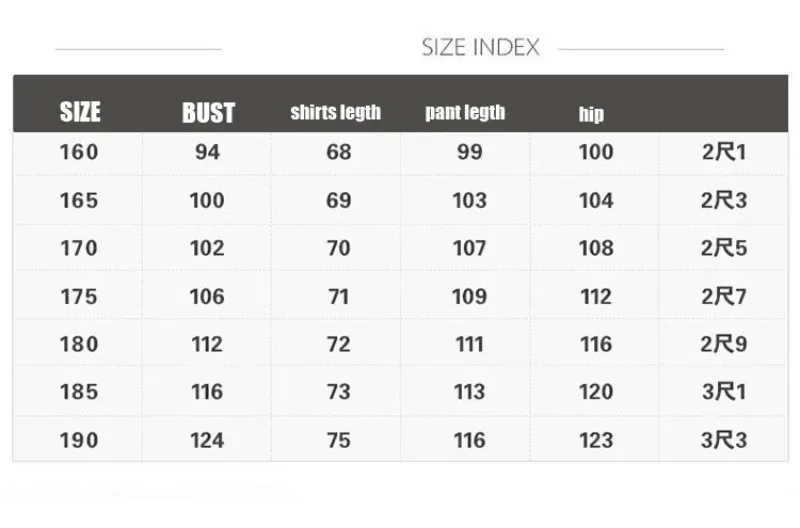
Task: Click hip value 123 in last row
Action: tap(596, 440)
